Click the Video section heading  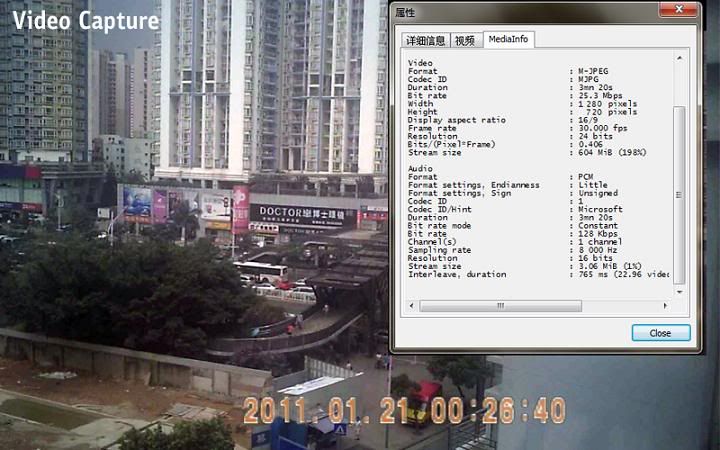pos(420,63)
